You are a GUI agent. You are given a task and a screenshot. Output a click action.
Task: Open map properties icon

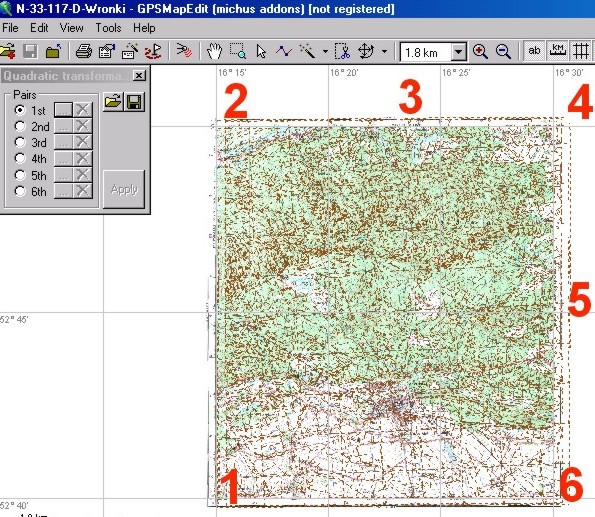click(x=107, y=51)
